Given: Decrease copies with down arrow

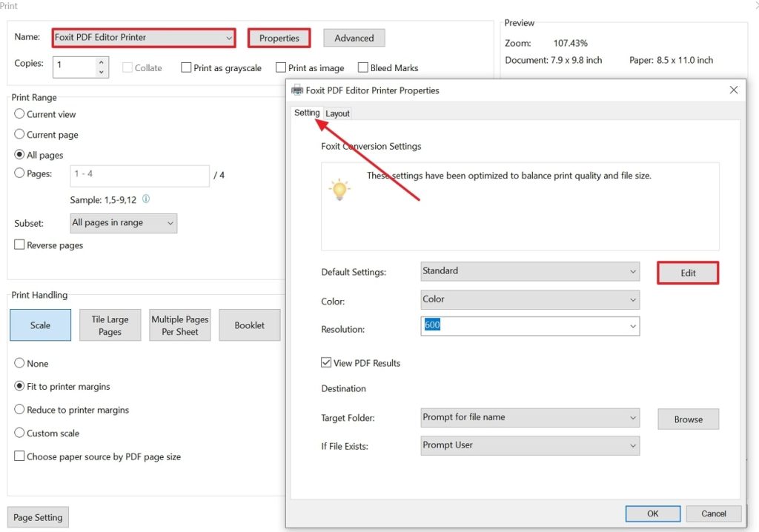Looking at the screenshot, I should tap(101, 72).
